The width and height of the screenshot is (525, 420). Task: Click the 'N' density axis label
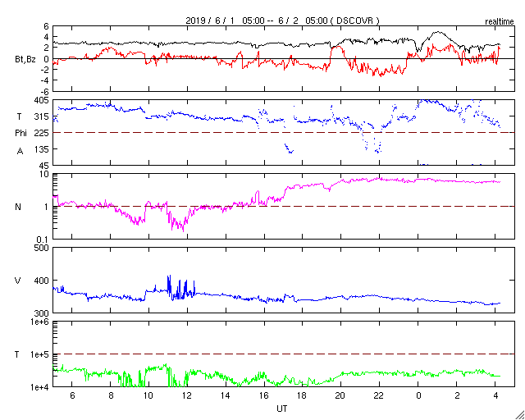coord(18,207)
